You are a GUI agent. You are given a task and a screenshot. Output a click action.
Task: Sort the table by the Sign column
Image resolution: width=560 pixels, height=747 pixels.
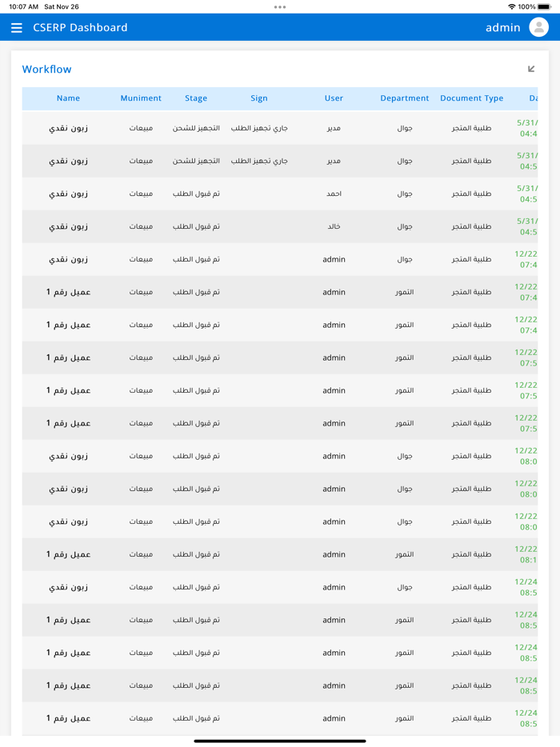point(258,98)
